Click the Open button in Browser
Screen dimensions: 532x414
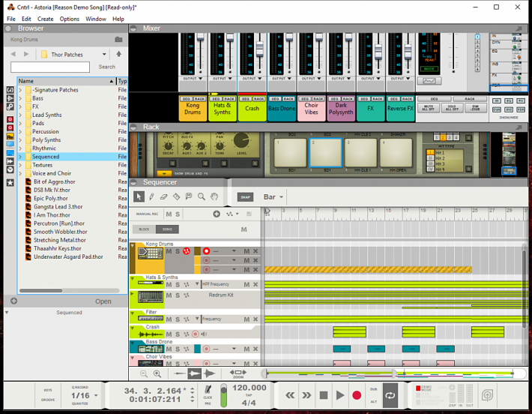coord(103,301)
